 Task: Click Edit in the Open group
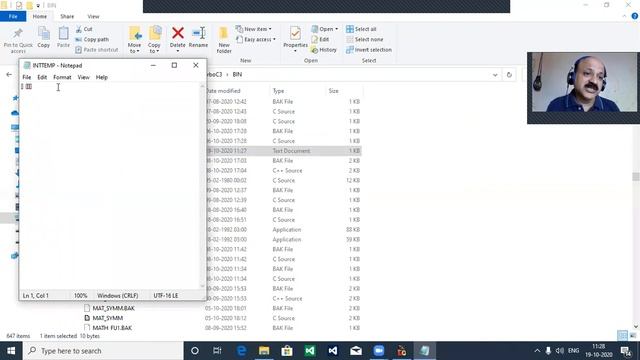[x=320, y=39]
